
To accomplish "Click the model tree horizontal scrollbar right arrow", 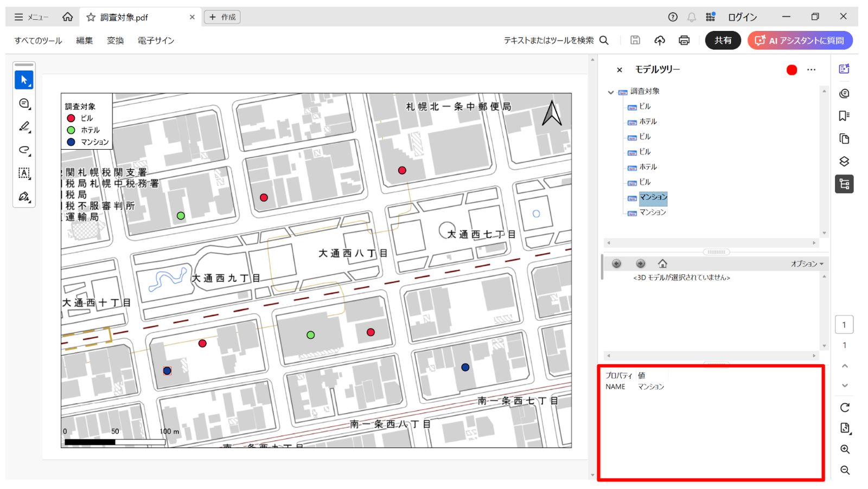I will point(814,243).
